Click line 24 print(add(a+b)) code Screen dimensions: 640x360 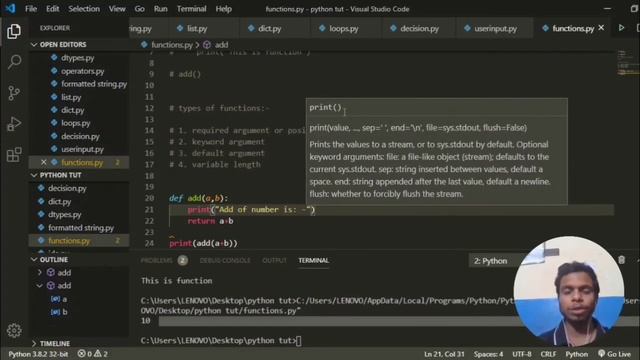(x=203, y=243)
